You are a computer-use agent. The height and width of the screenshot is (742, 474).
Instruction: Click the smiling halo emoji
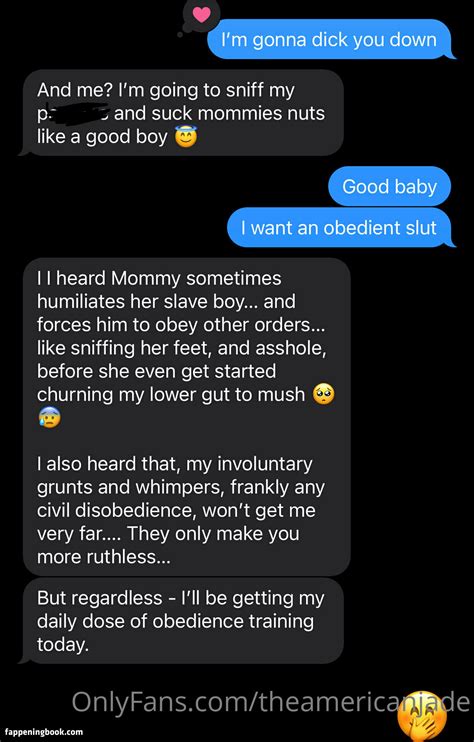[185, 137]
